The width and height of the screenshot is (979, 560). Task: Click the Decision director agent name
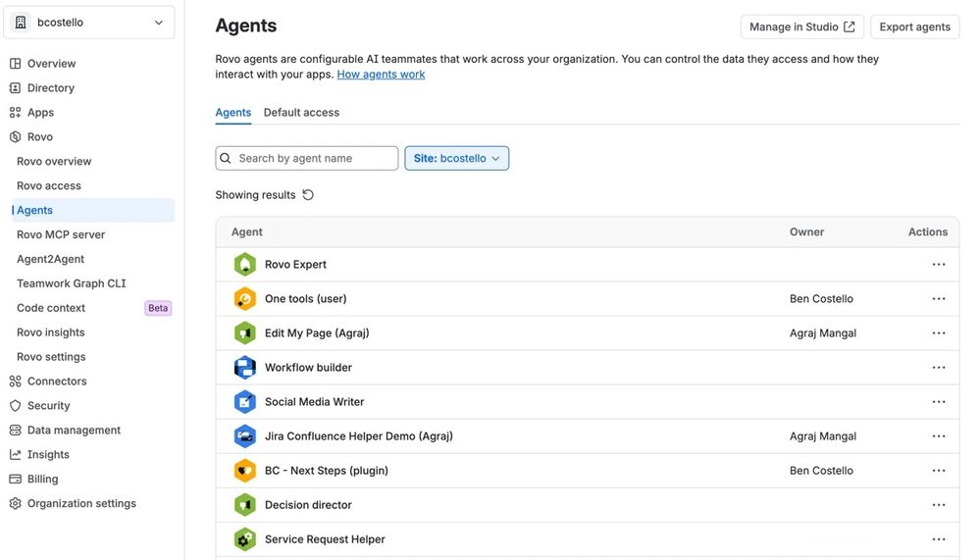[x=308, y=504]
